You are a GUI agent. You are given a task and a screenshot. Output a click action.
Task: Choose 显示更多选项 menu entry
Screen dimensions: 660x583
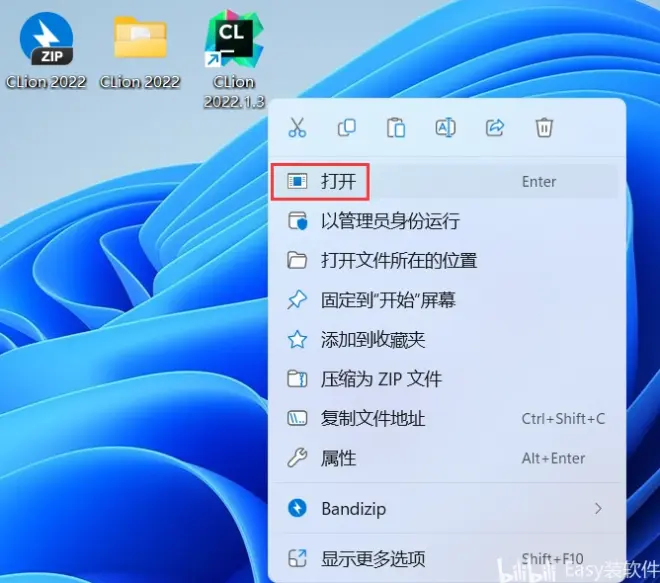point(444,559)
